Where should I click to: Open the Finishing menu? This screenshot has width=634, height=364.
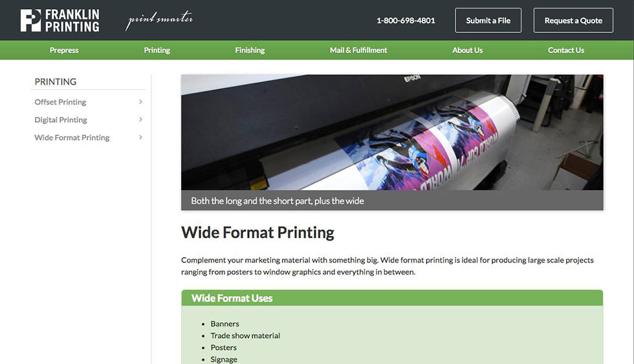pos(250,50)
